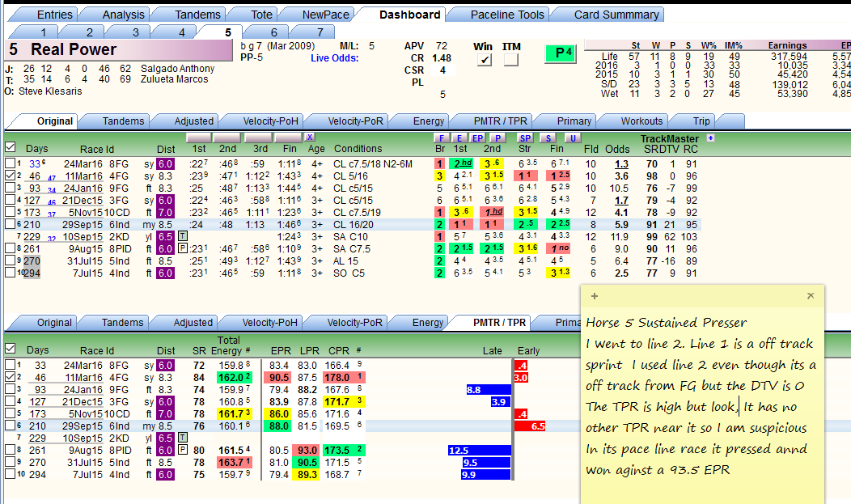Tick the ITM checkbox
Screen dimensions: 851x504
point(510,60)
